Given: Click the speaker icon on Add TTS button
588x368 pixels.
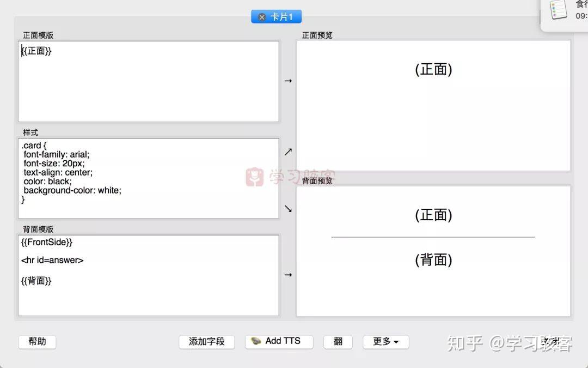Looking at the screenshot, I should coord(256,341).
